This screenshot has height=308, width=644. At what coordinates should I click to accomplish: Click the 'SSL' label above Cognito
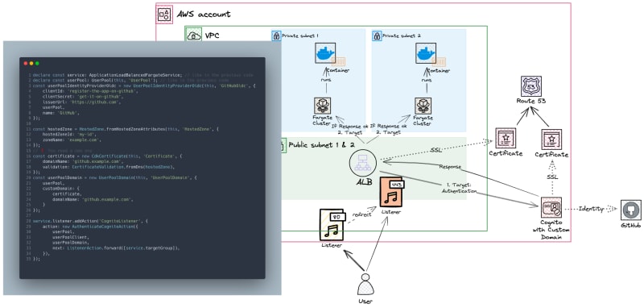click(x=551, y=177)
